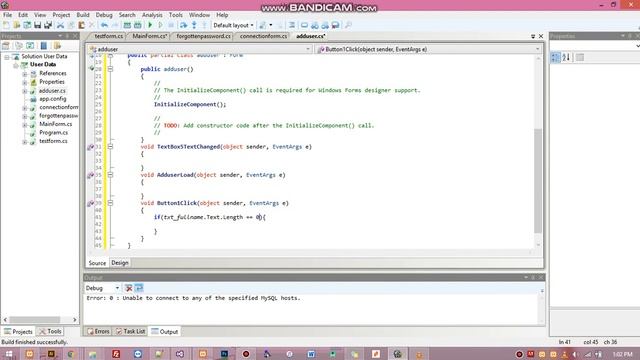
Task: Open the Debug menu
Action: coord(104,15)
